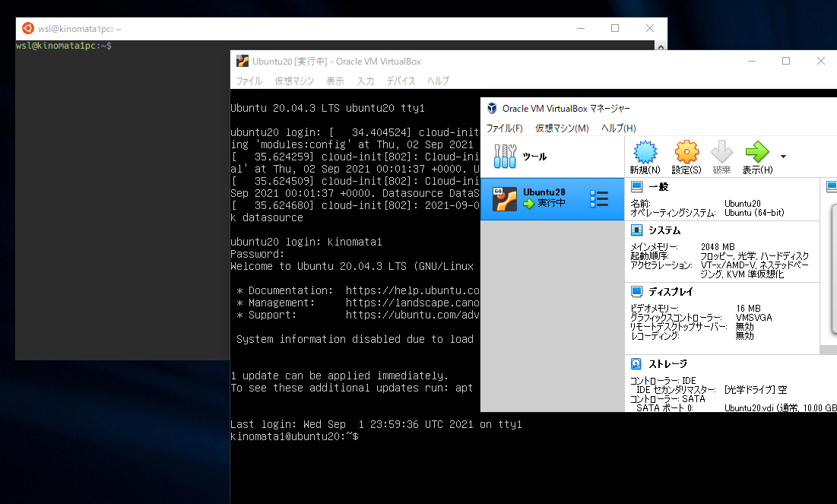This screenshot has width=837, height=504.
Task: Minimize the Ubuntu20 VirtualBox VM window
Action: [752, 61]
